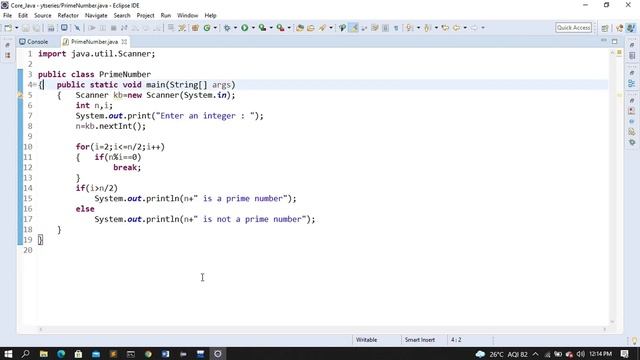This screenshot has width=640, height=360.
Task: Expand the Coverage dropdown arrow
Action: pyautogui.click(x=271, y=28)
